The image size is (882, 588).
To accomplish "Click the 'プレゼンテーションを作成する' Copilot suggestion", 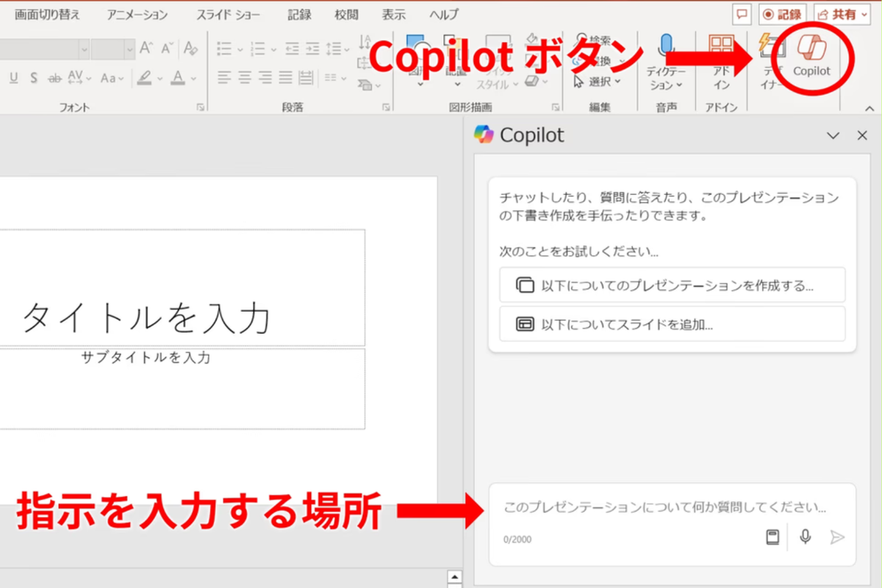I will pyautogui.click(x=672, y=285).
